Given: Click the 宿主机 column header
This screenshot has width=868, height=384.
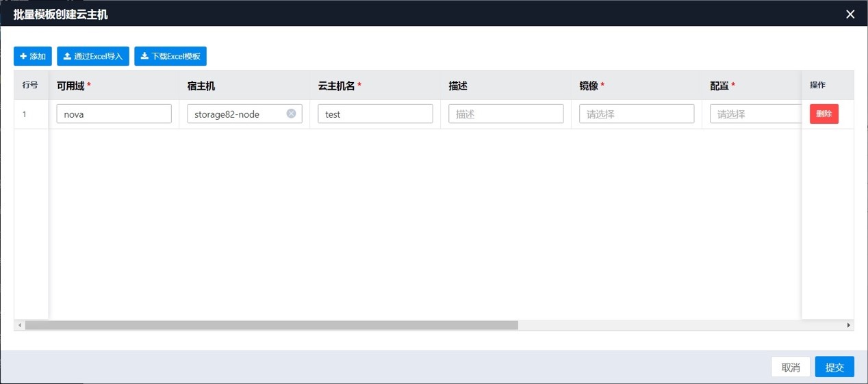Looking at the screenshot, I should tap(244, 86).
